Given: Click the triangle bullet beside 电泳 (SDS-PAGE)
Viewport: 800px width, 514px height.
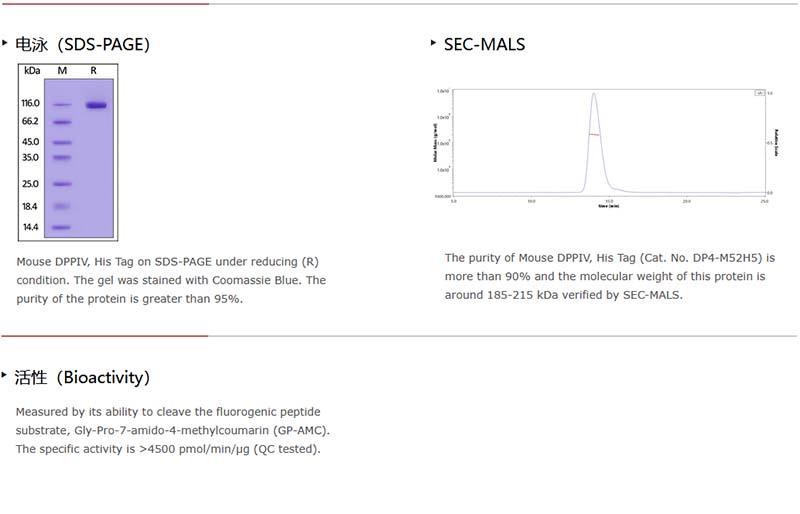Looking at the screenshot, I should (x=5, y=42).
